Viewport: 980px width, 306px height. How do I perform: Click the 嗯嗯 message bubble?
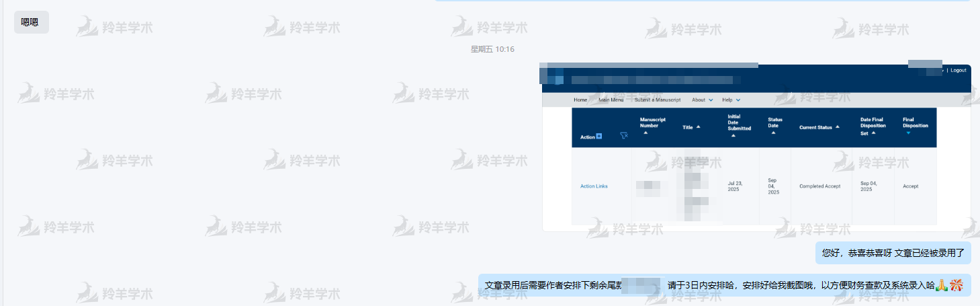pos(30,22)
